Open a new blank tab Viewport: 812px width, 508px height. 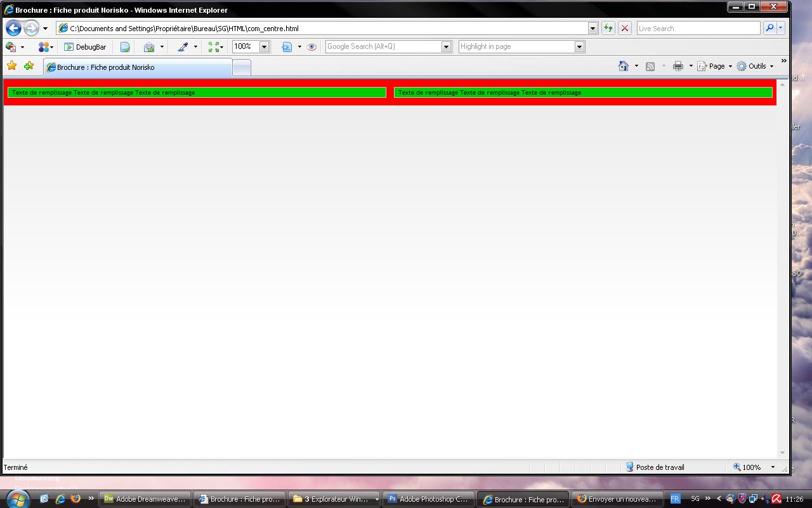[x=242, y=67]
